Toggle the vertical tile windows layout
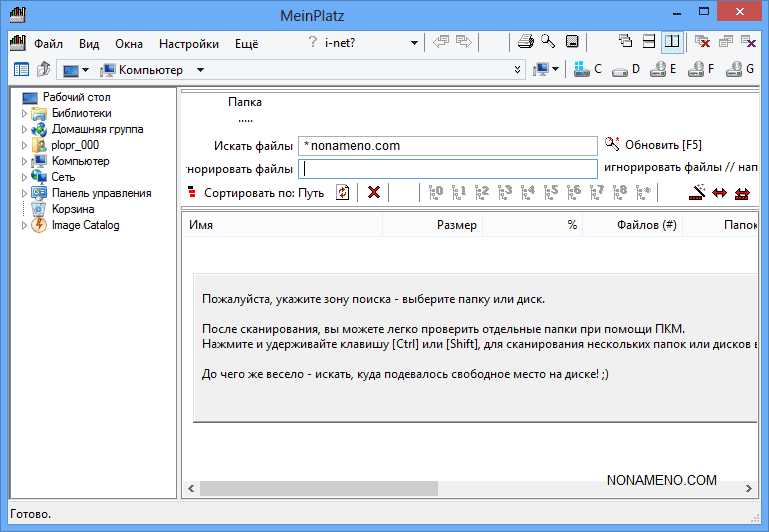 pos(672,42)
